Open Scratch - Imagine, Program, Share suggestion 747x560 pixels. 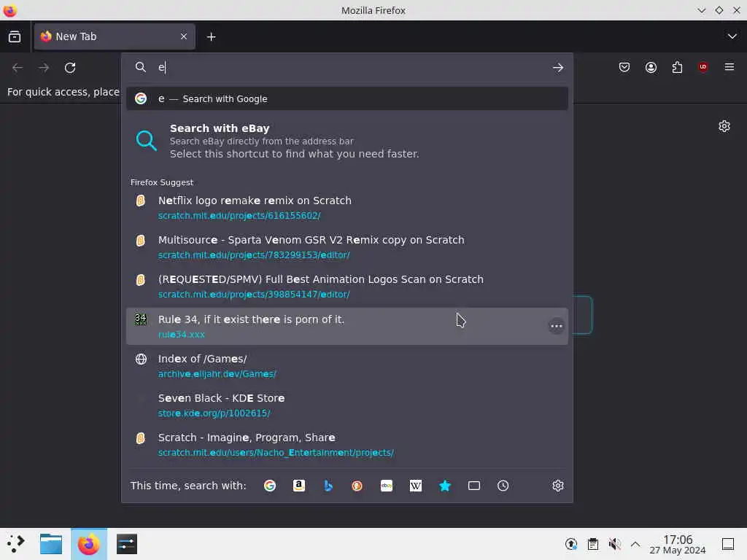(x=347, y=445)
